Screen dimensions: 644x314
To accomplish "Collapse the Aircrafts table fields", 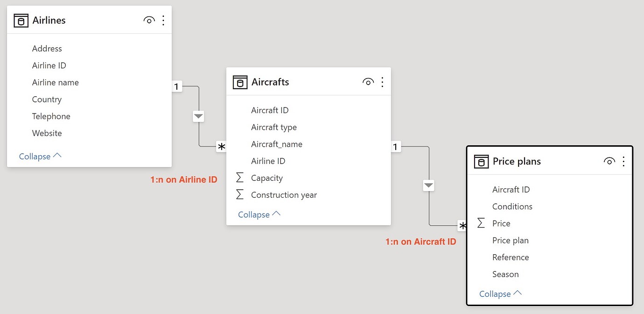I will click(259, 214).
